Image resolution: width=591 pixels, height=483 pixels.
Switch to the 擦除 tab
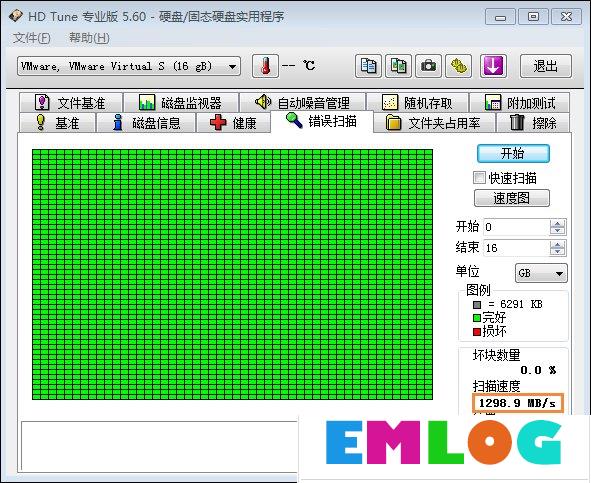tap(533, 123)
